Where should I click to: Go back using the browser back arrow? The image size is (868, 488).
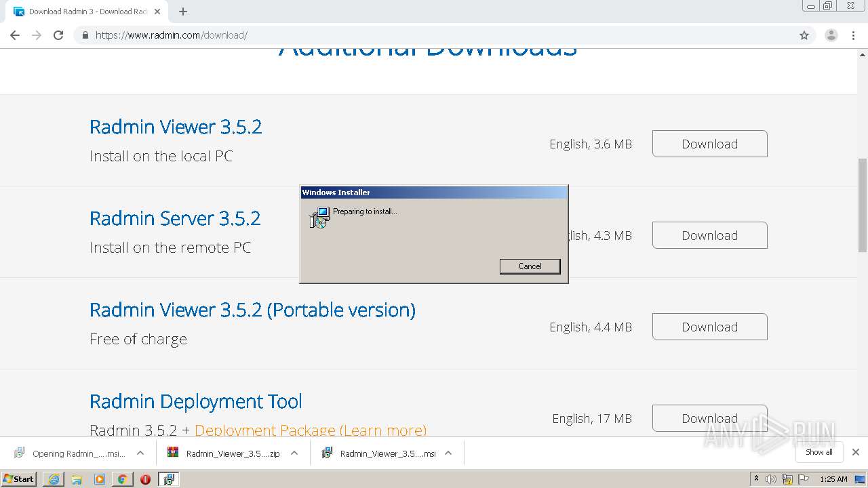pos(15,35)
